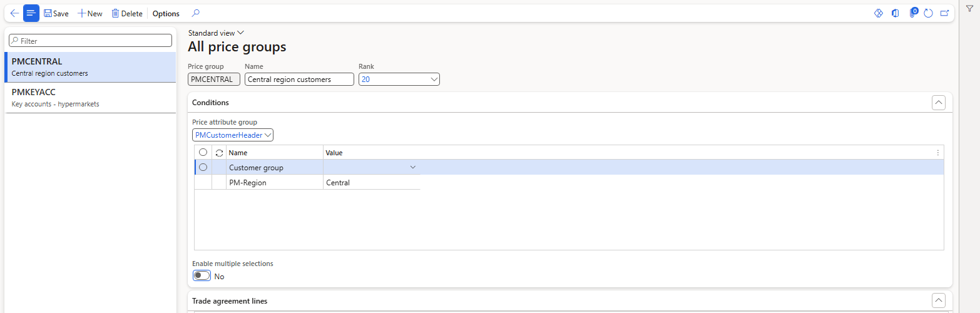Sort by the Name column header

click(x=274, y=152)
